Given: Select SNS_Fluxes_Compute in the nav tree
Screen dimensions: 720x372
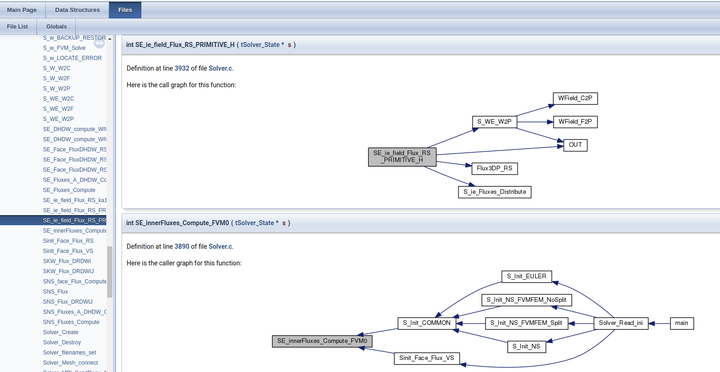Looking at the screenshot, I should pyautogui.click(x=71, y=322).
